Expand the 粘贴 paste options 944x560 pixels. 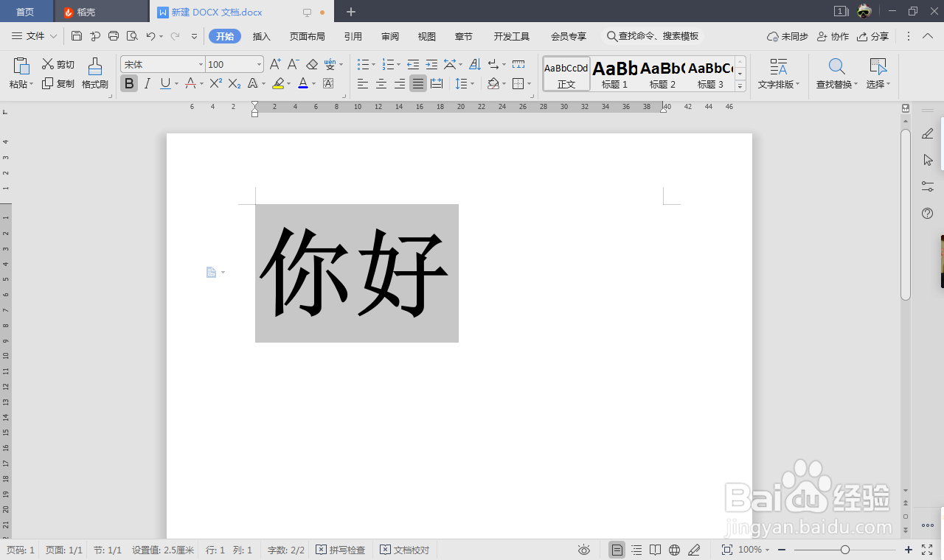(32, 85)
